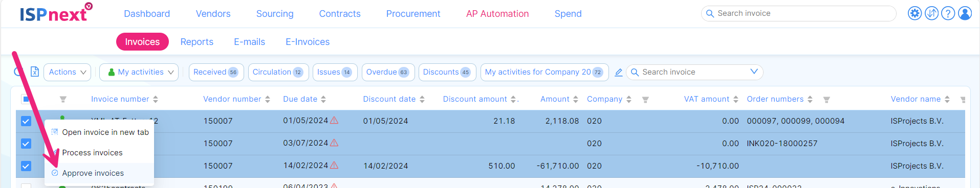The width and height of the screenshot is (980, 188).
Task: Sort by Company column arrows
Action: pyautogui.click(x=629, y=99)
